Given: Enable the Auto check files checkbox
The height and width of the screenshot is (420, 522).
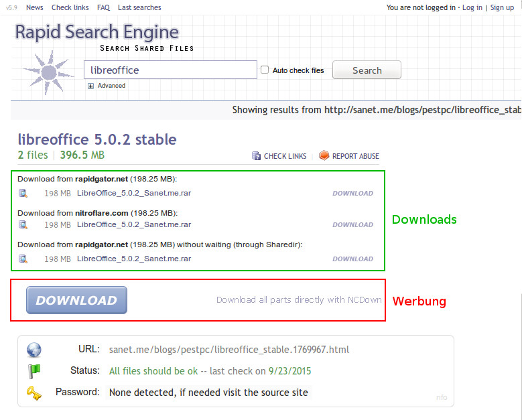Looking at the screenshot, I should tap(265, 70).
